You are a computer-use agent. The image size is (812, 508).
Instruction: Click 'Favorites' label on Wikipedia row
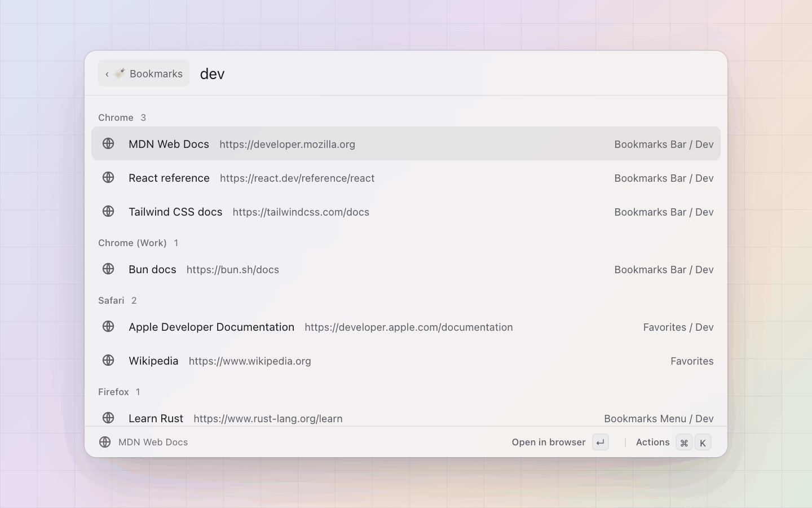pyautogui.click(x=692, y=361)
